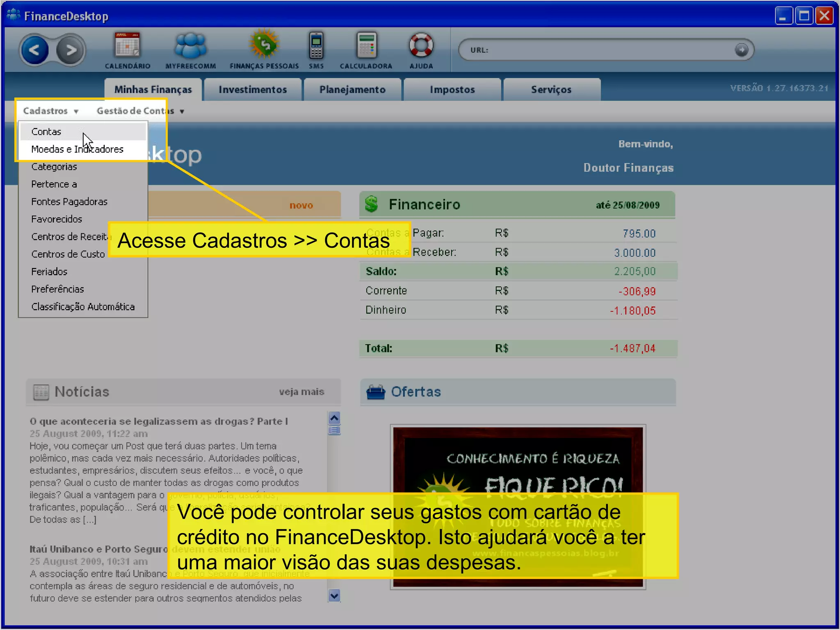Select Moedas e Indicadores menu item

[83, 149]
